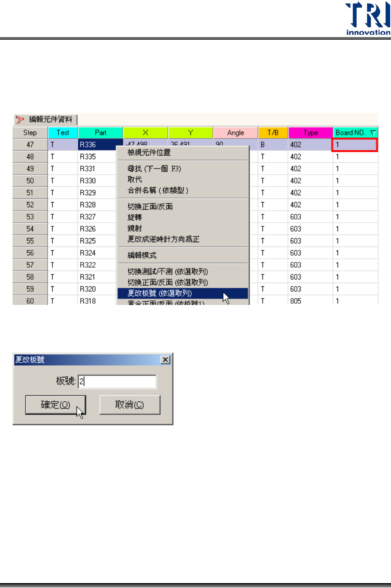Viewport: 391px width, 588px height.
Task: Select 旋轉 in the context menu
Action: pyautogui.click(x=135, y=217)
